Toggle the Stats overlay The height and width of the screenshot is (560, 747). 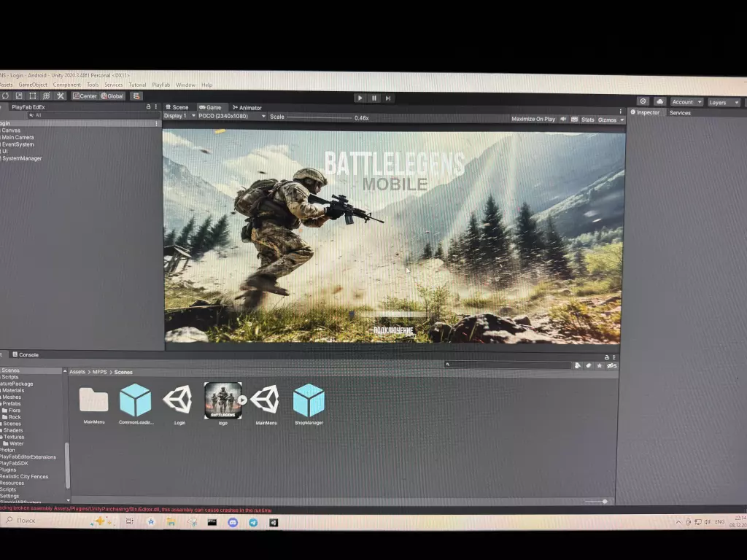coord(587,119)
